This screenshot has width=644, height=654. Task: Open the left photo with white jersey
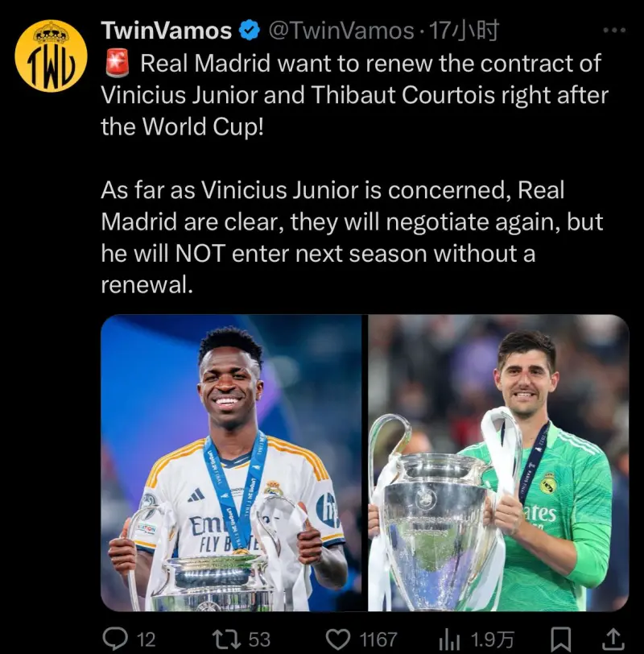click(231, 462)
